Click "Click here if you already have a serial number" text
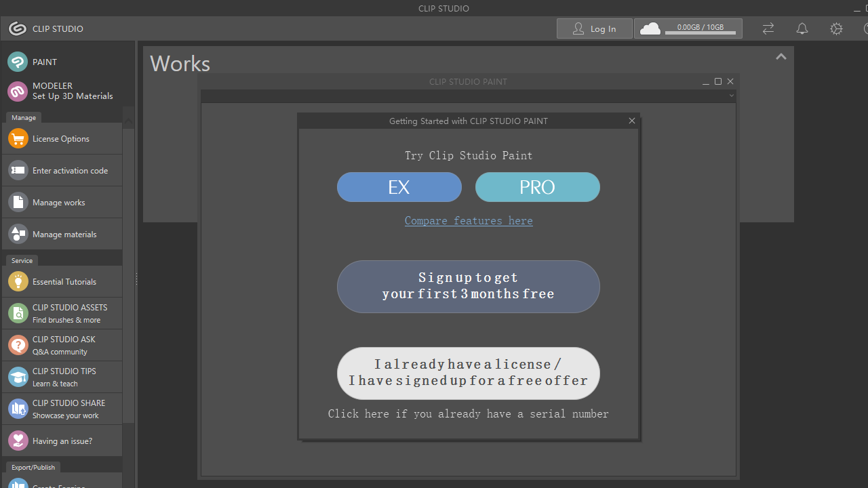This screenshot has height=488, width=868. (469, 414)
